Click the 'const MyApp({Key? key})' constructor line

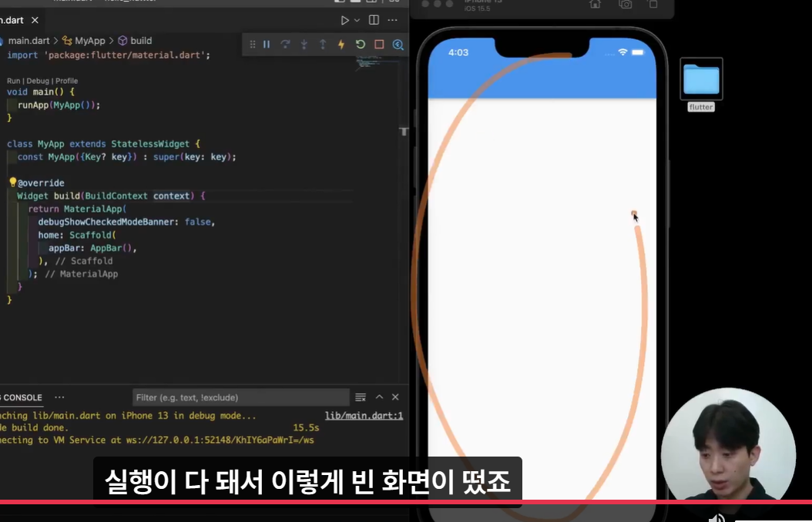click(127, 157)
